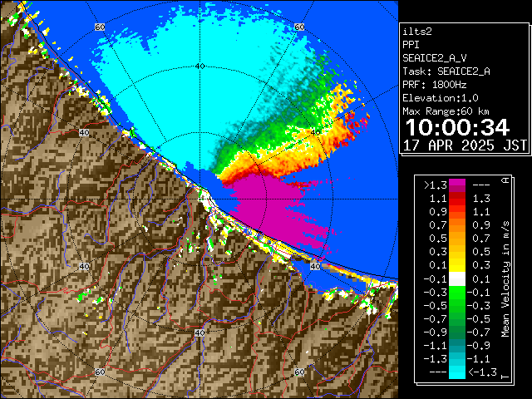This screenshot has height=399, width=532.
Task: Click the ">1.3" legend label
Action: [436, 185]
